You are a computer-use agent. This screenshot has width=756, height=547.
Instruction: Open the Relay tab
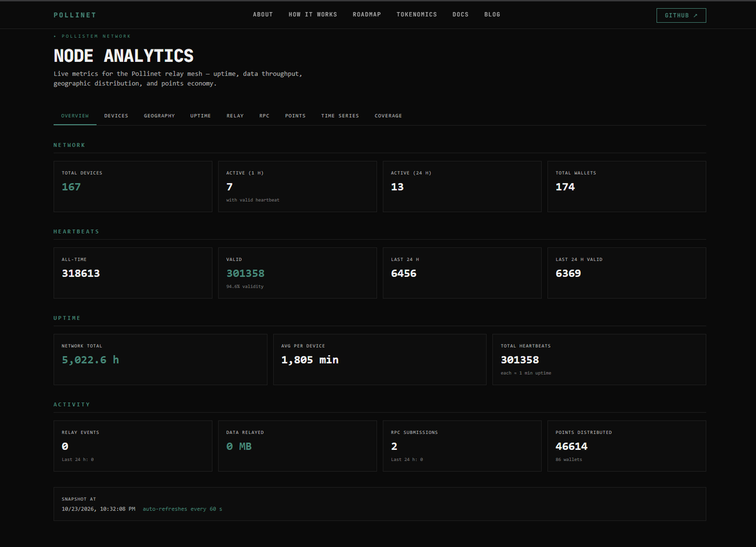[x=235, y=115]
